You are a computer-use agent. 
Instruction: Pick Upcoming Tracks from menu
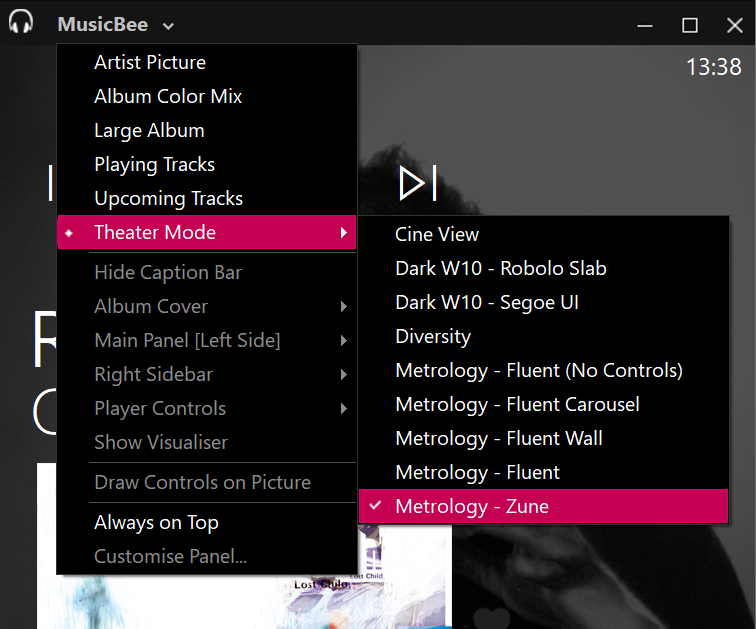point(207,199)
